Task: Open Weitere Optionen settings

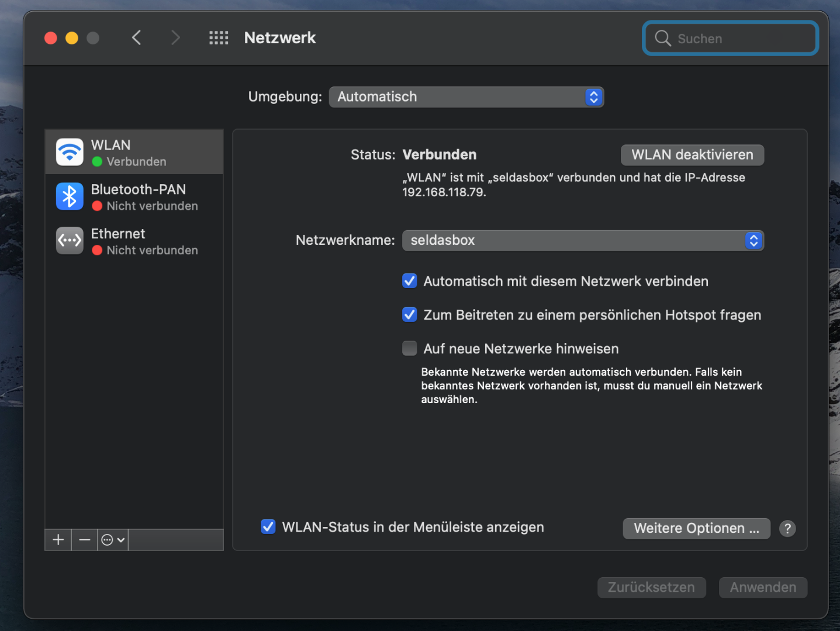Action: (696, 529)
